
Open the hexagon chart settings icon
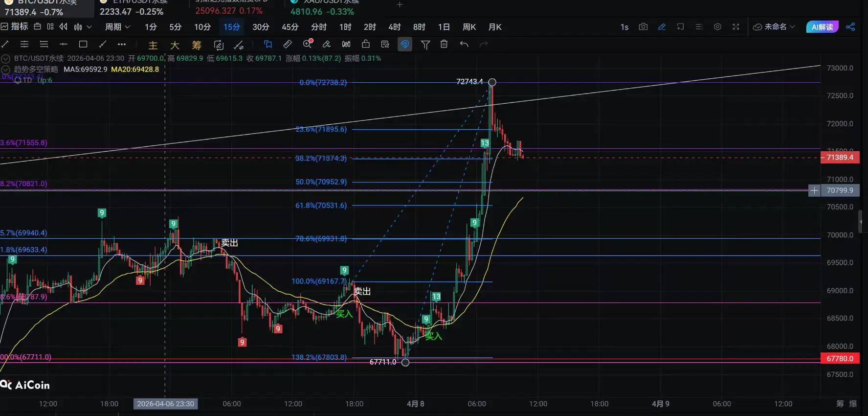717,27
